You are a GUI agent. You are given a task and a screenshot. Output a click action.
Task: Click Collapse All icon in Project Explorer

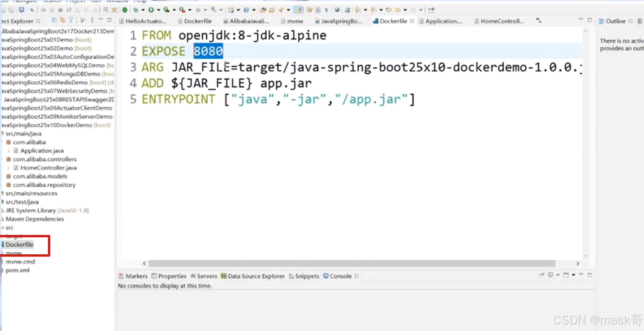pyautogui.click(x=54, y=21)
